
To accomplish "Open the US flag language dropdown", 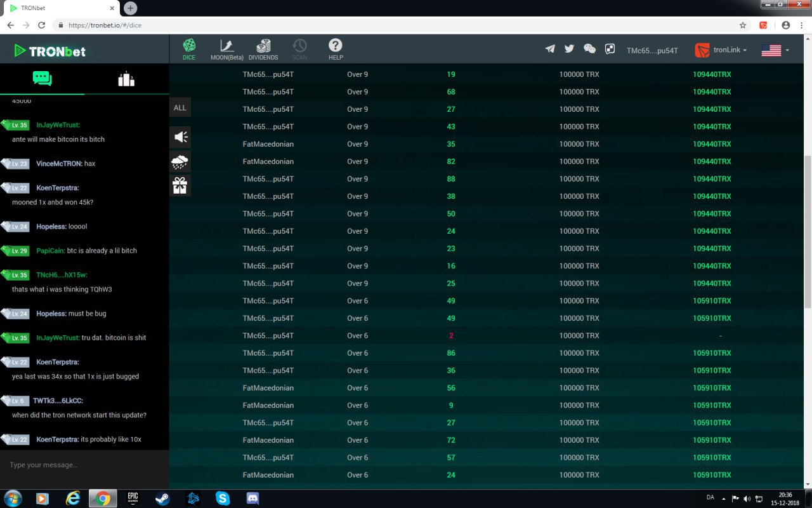I will point(775,50).
